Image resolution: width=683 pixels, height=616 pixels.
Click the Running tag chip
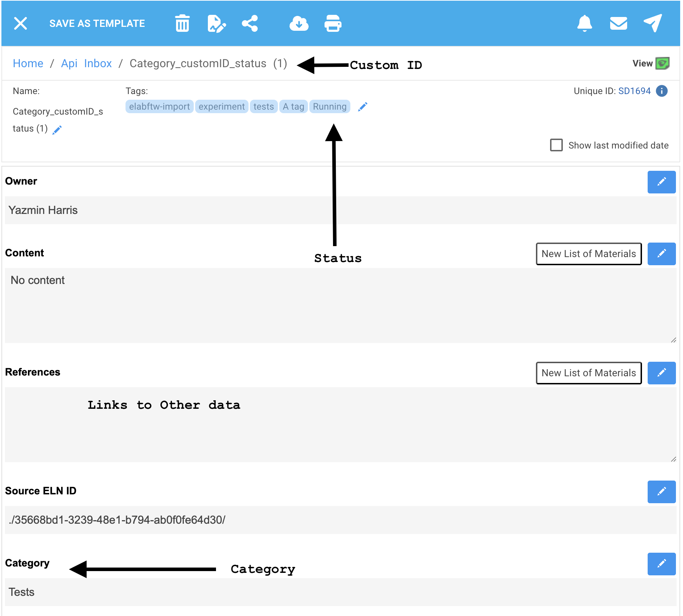pyautogui.click(x=329, y=107)
